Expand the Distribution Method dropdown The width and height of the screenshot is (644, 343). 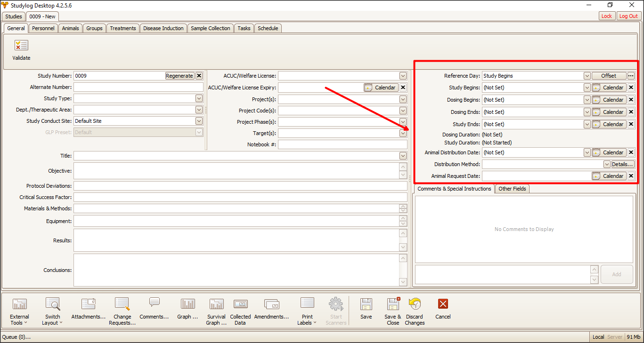point(607,164)
